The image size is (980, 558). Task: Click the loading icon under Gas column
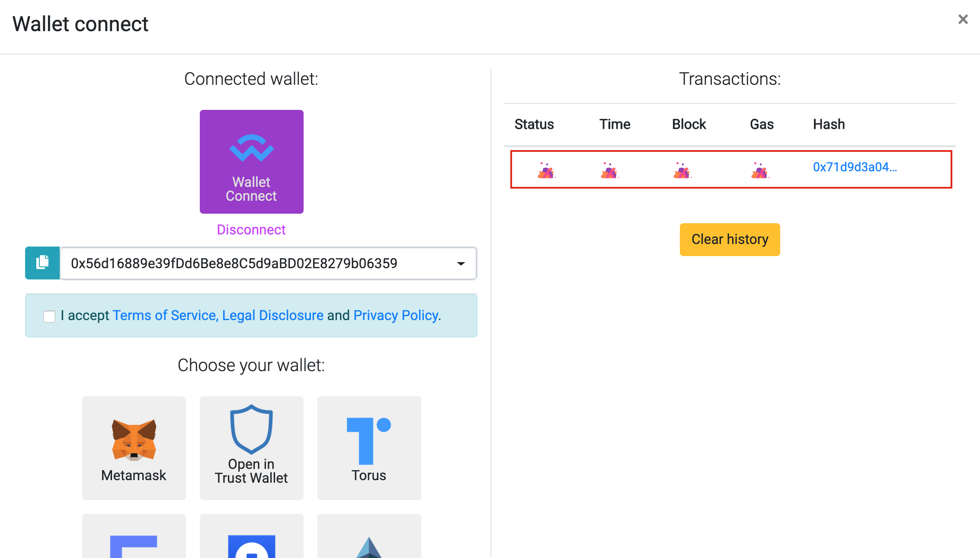click(760, 170)
